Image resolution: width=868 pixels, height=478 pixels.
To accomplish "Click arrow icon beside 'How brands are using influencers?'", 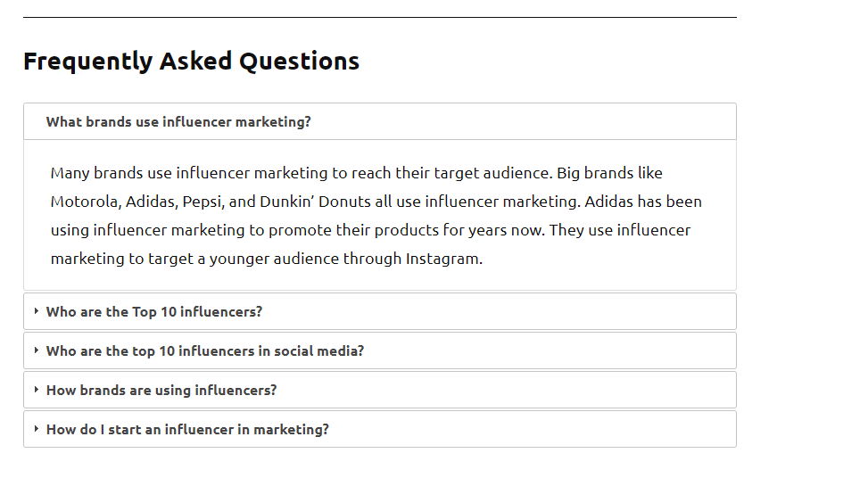I will tap(37, 390).
